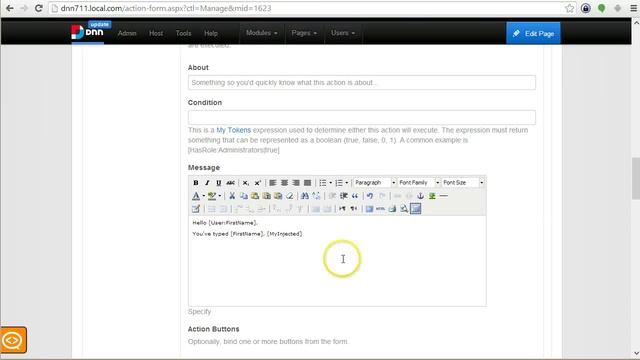
Task: Expand bullet list style arrow
Action: 330,183
